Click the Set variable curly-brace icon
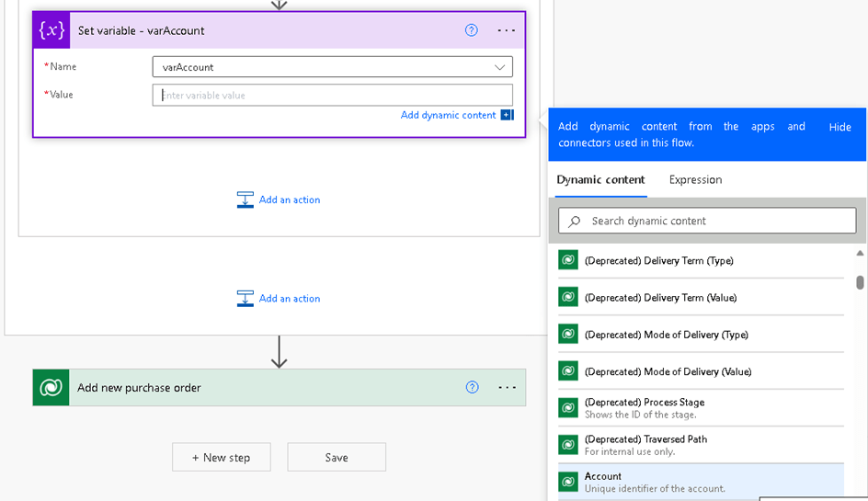868x501 pixels. 51,30
